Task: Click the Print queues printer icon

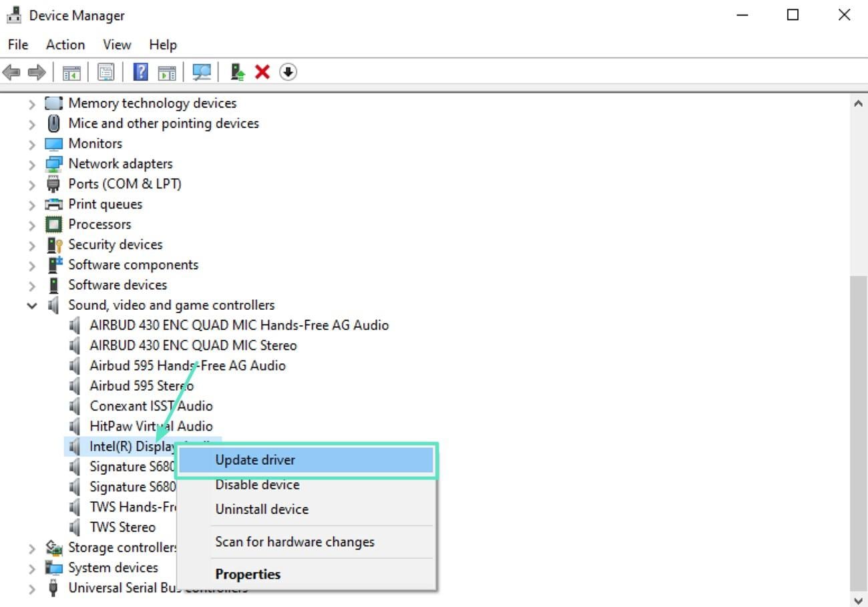Action: 53,204
